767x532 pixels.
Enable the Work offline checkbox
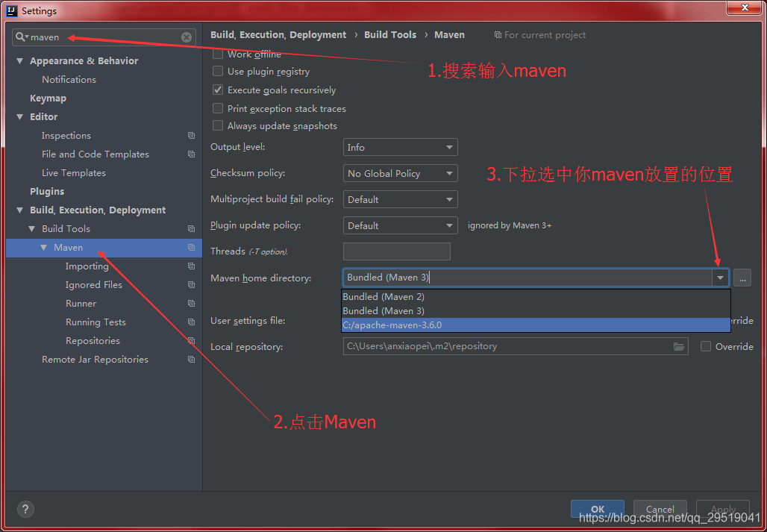point(218,54)
